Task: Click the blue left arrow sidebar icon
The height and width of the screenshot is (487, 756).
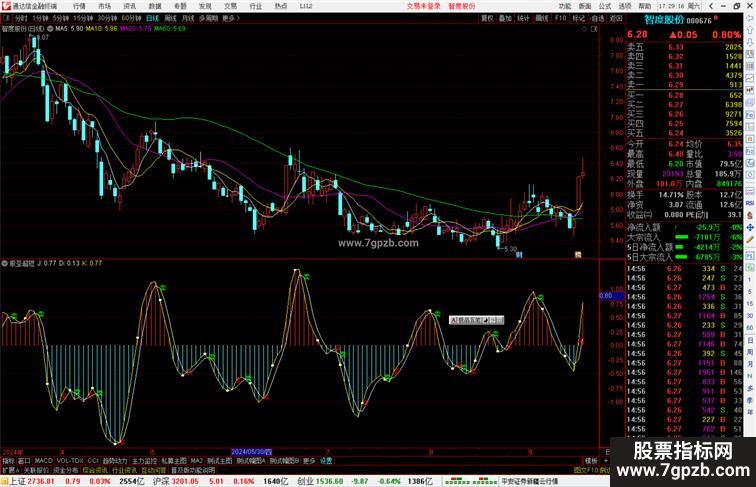Action: pos(750,18)
